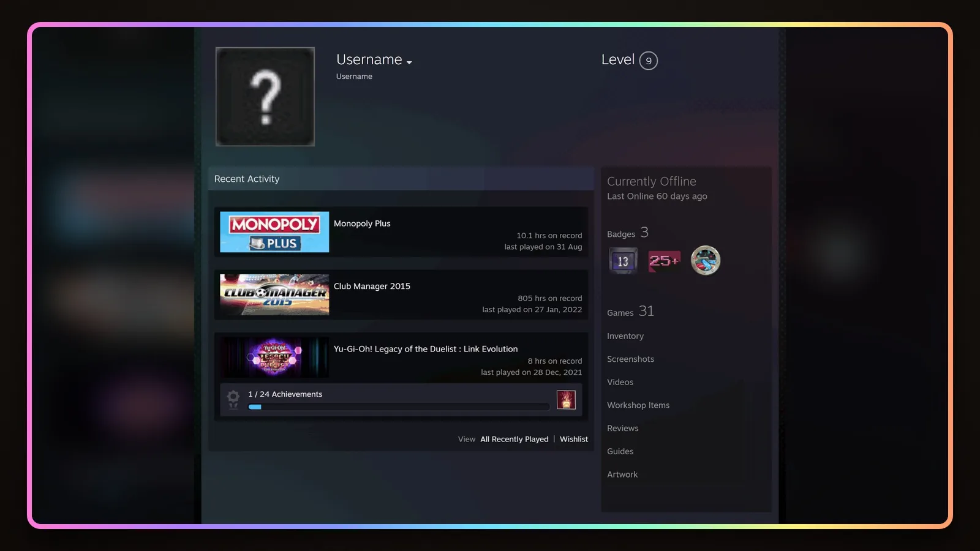The image size is (980, 551).
Task: Open the Reviews page
Action: pyautogui.click(x=622, y=428)
